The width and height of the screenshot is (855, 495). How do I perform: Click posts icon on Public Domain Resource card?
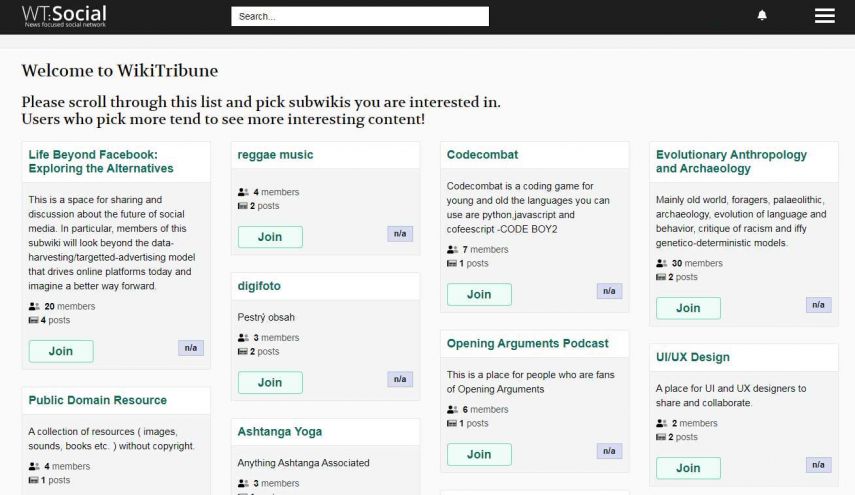[x=33, y=480]
